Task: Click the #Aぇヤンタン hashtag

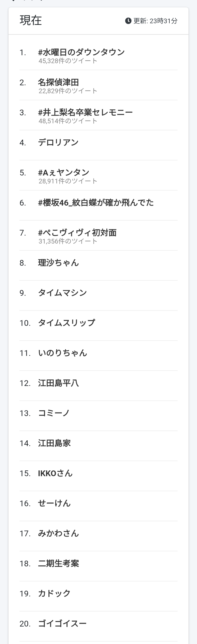Action: [64, 172]
